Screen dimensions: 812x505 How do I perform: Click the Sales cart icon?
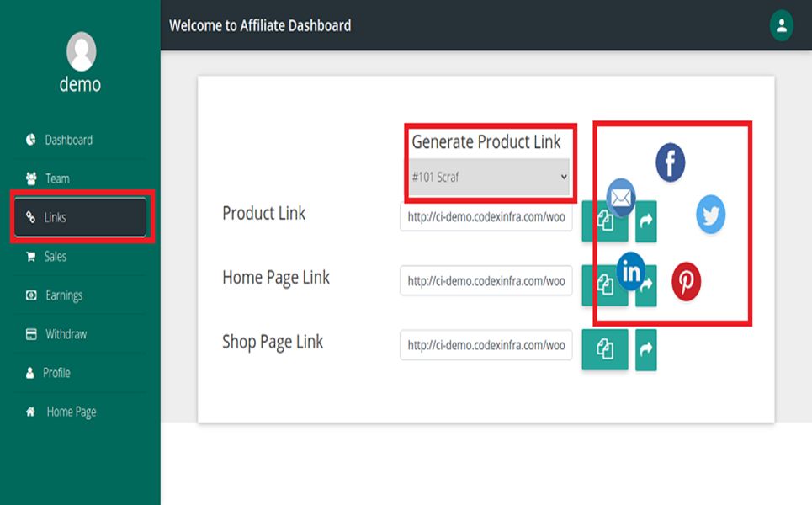[x=30, y=257]
